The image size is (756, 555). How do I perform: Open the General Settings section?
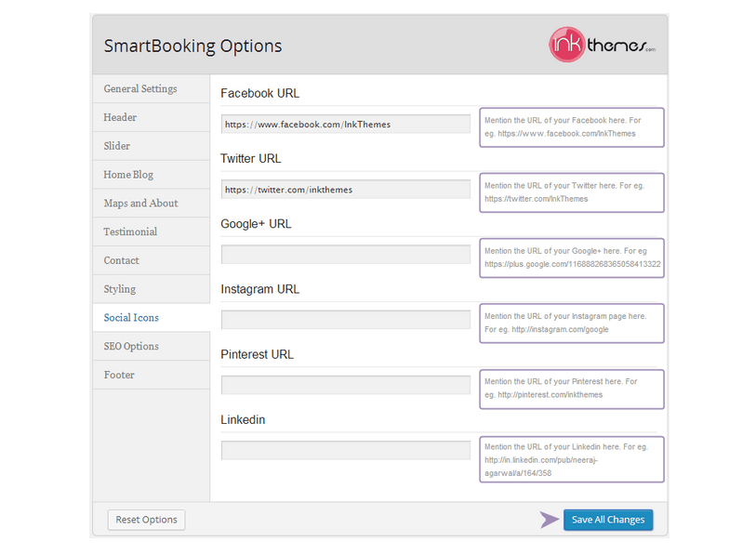coord(140,88)
